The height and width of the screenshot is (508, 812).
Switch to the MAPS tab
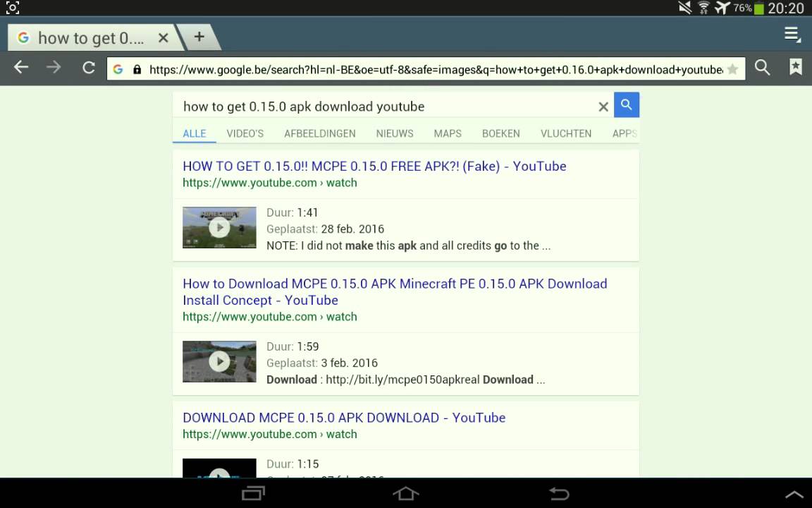pyautogui.click(x=448, y=134)
